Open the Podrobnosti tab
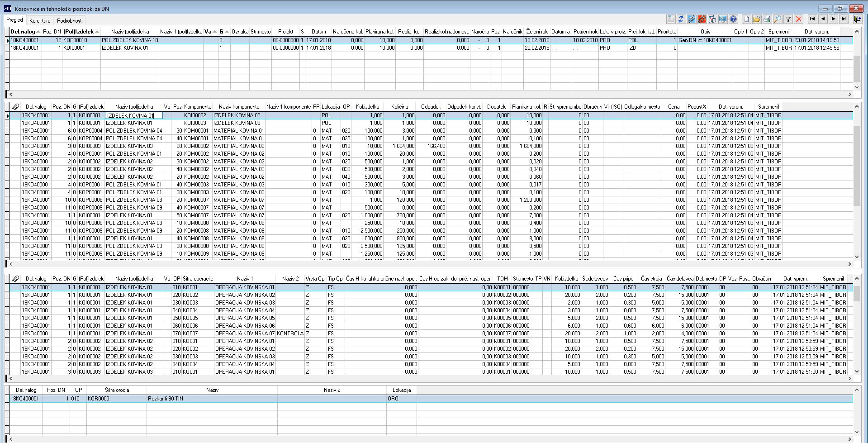Image resolution: width=868 pixels, height=443 pixels. (70, 21)
